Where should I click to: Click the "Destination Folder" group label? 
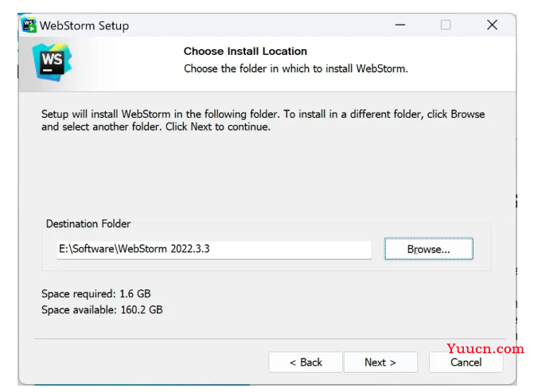[x=88, y=223]
